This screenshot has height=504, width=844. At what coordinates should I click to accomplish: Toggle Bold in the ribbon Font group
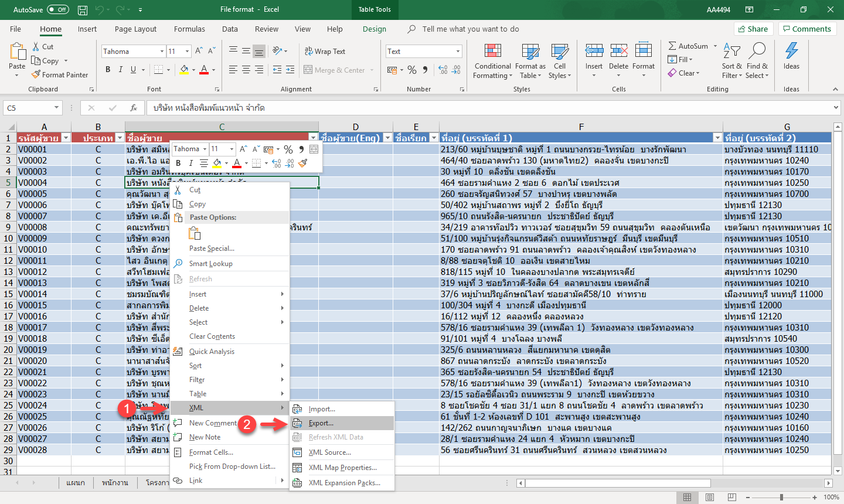coord(108,70)
